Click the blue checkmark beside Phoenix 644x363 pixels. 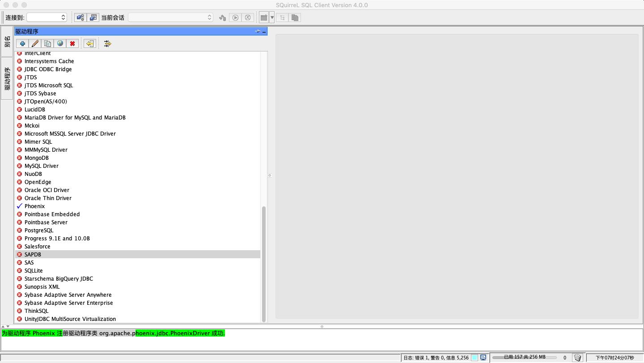tap(19, 206)
